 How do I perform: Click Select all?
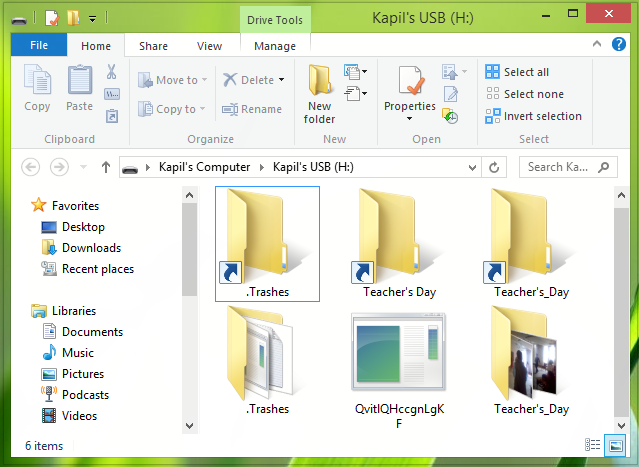tap(517, 72)
